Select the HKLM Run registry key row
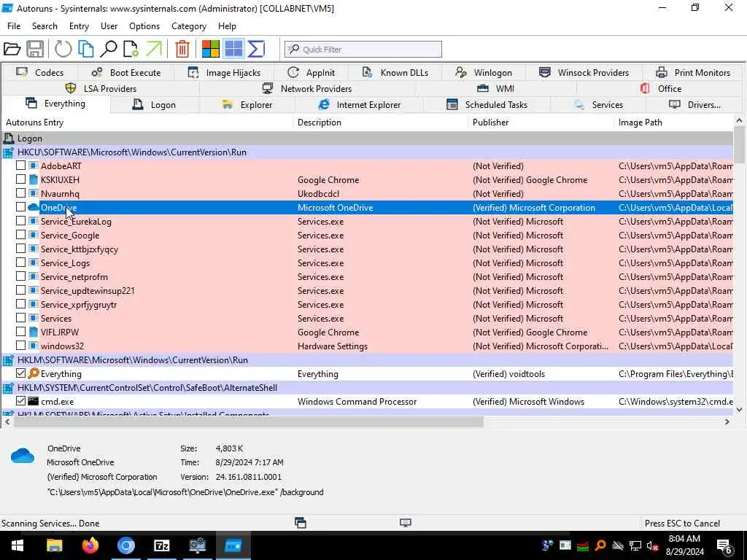This screenshot has height=560, width=747. (367, 360)
